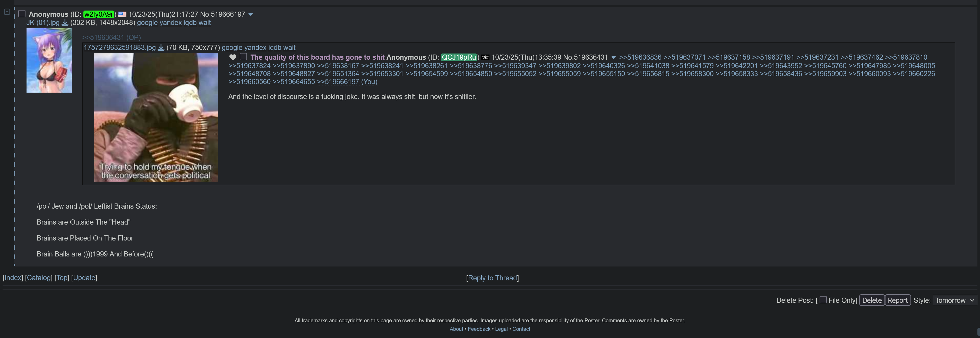Enable the File Only checkbox
The image size is (980, 338).
823,300
